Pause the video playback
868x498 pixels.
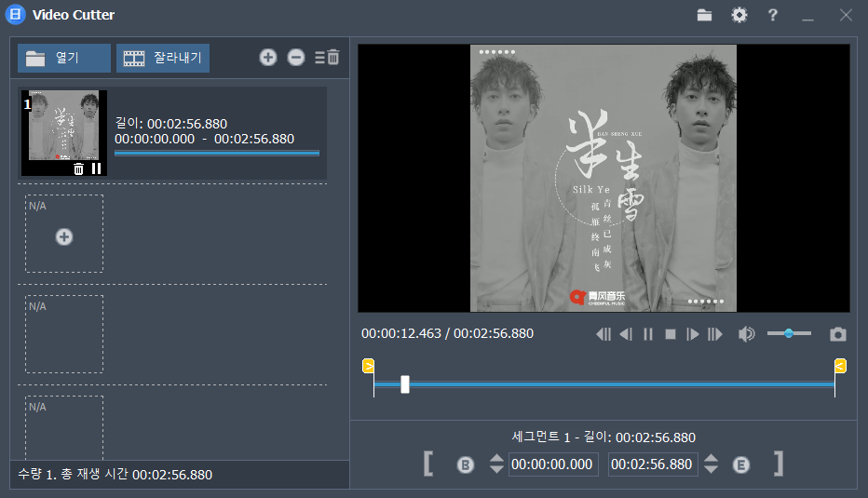[648, 334]
